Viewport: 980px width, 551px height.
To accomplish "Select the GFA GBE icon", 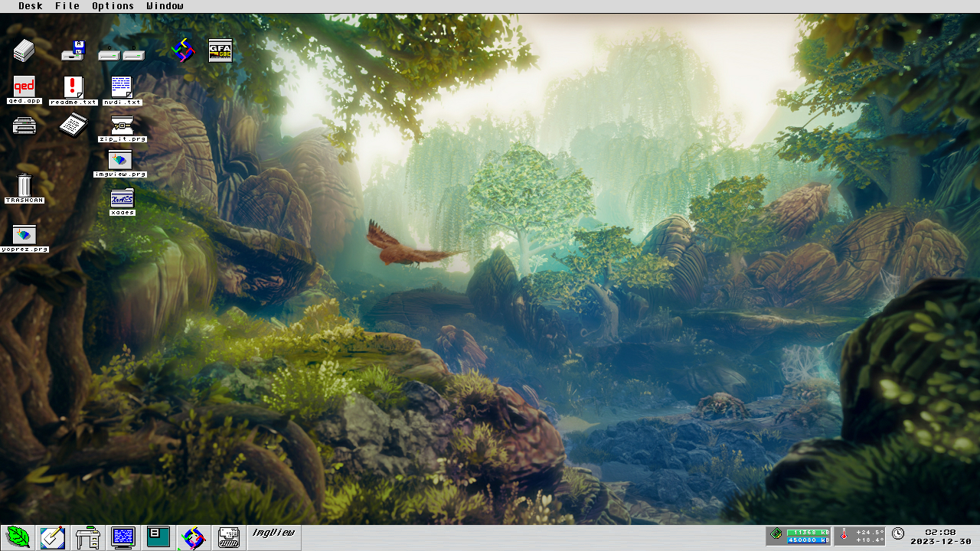I will [x=220, y=51].
